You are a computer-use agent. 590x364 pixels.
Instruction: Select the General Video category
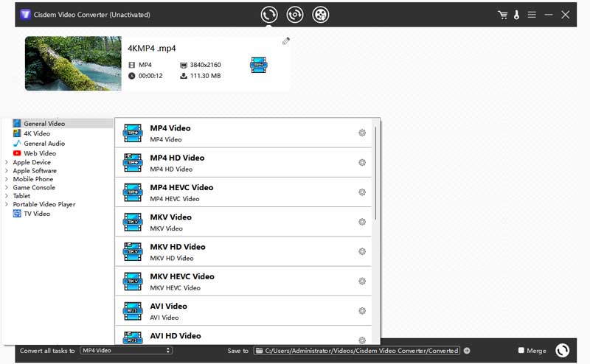[63, 123]
